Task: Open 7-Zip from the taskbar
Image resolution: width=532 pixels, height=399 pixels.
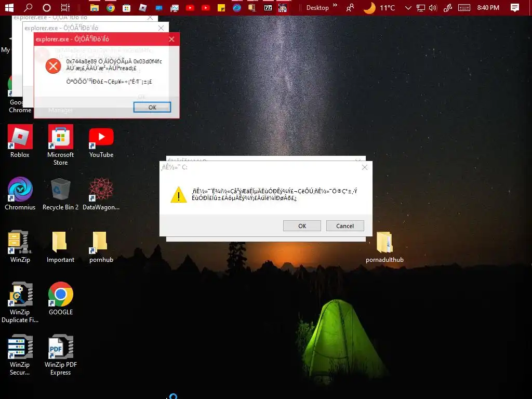Action: point(268,7)
